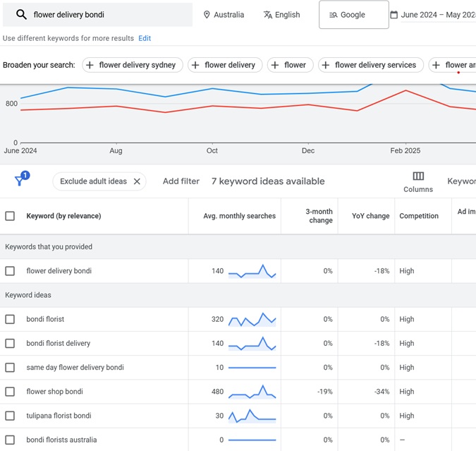The image size is (476, 451).
Task: Open the filter funnel icon
Action: [21, 179]
